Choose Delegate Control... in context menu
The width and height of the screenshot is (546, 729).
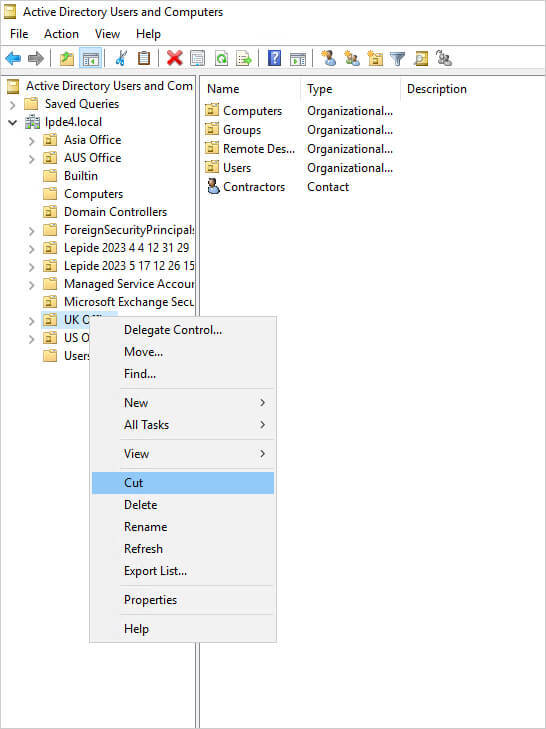coord(183,330)
